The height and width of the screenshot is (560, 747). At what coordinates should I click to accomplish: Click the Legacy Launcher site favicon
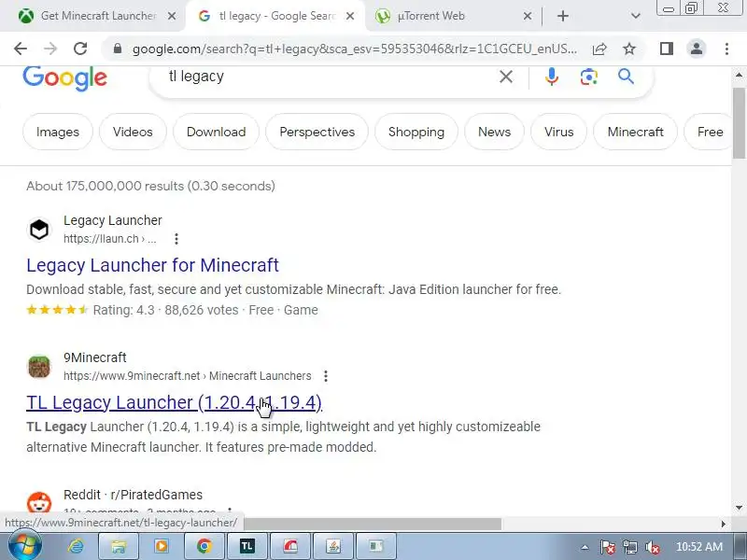point(39,230)
